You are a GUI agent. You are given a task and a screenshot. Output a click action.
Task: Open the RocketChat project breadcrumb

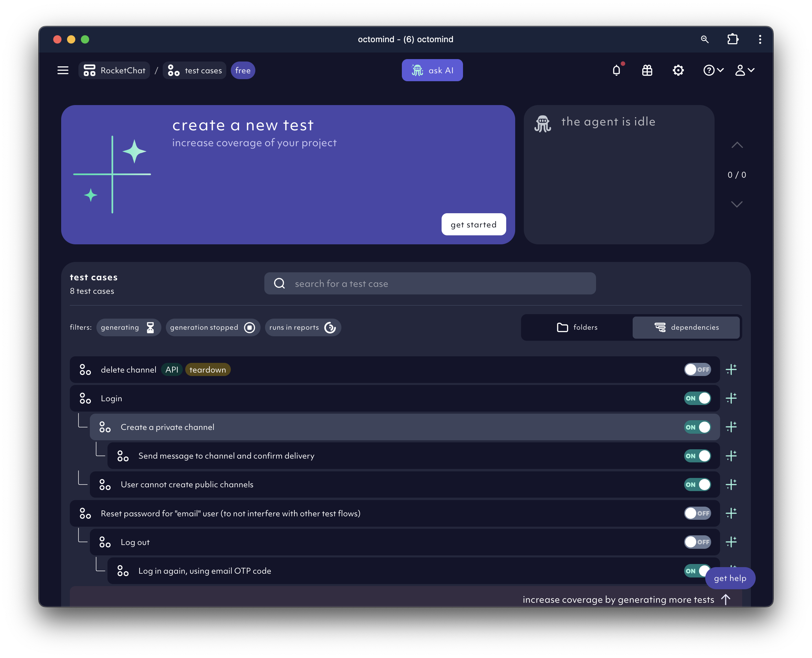coord(114,70)
